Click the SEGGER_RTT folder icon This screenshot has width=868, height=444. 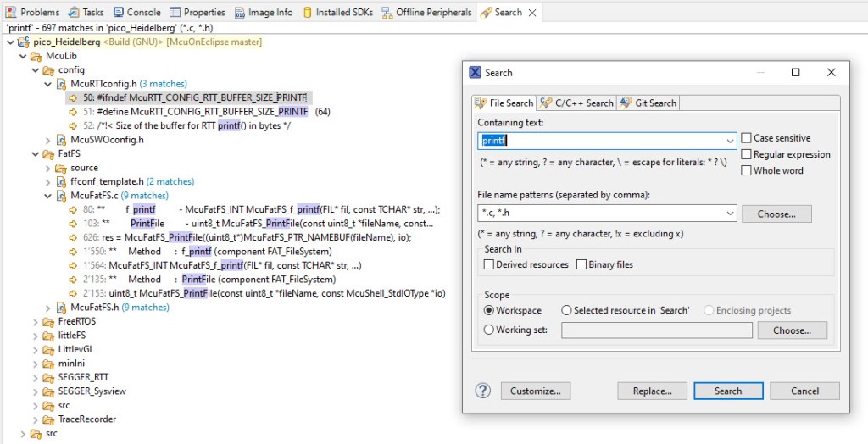coord(48,377)
